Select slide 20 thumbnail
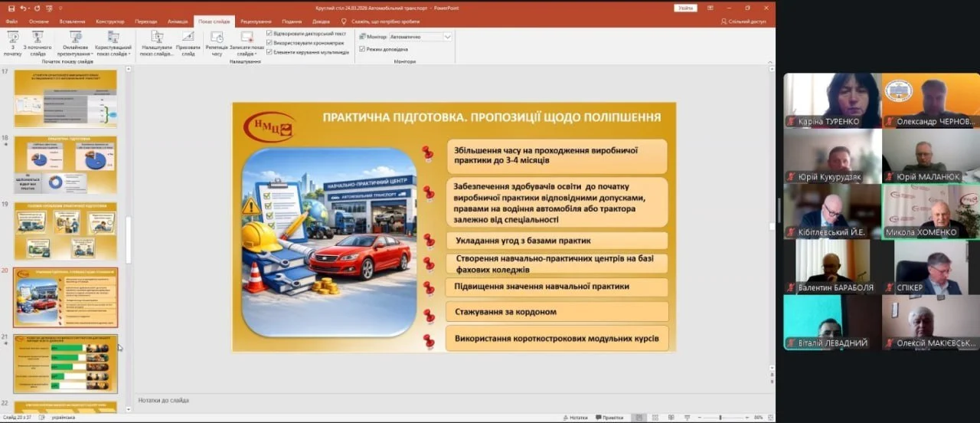 pos(66,297)
